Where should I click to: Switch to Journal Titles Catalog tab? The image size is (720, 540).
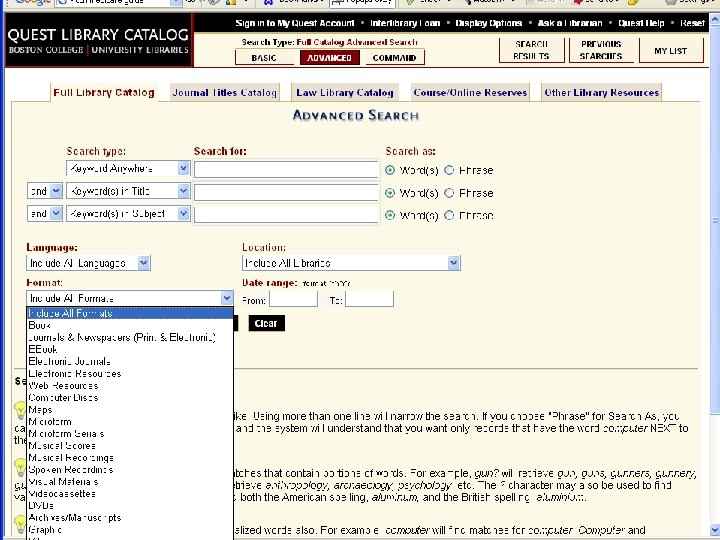point(225,92)
